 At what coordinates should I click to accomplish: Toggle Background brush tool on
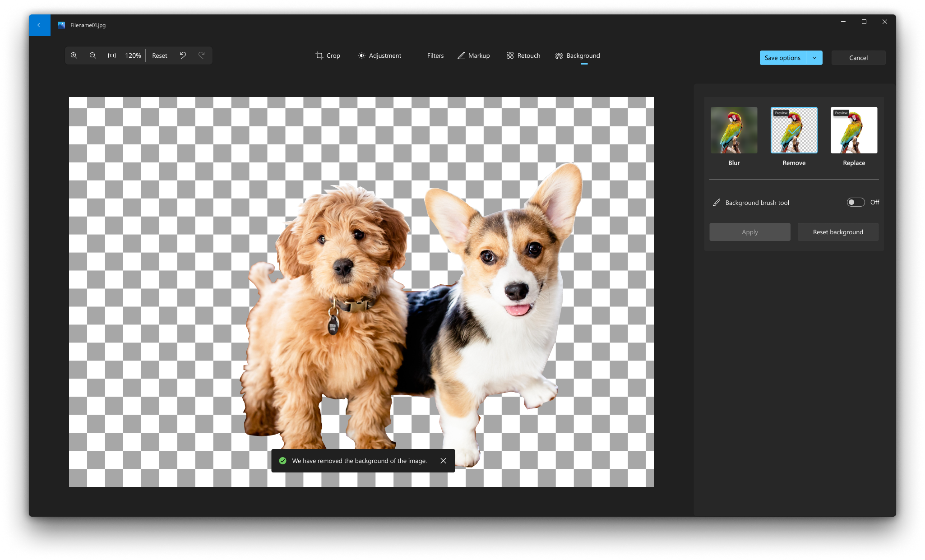(856, 202)
